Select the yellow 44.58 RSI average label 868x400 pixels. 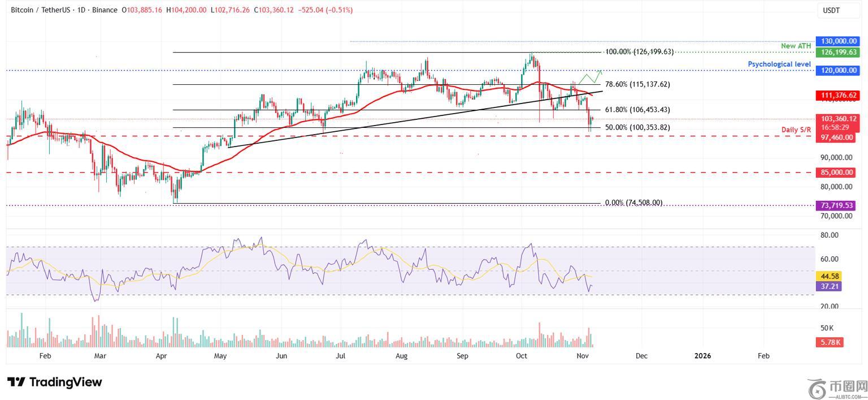(828, 276)
